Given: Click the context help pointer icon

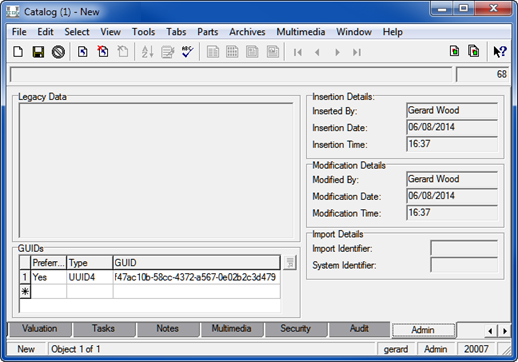Looking at the screenshot, I should click(x=500, y=52).
